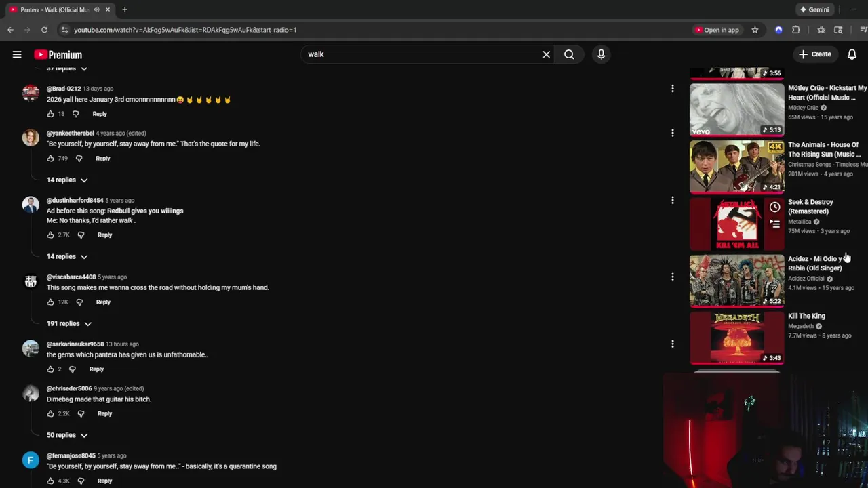This screenshot has height=488, width=868.
Task: Open options menu for @sarkarinaukar9658 comment
Action: click(672, 344)
